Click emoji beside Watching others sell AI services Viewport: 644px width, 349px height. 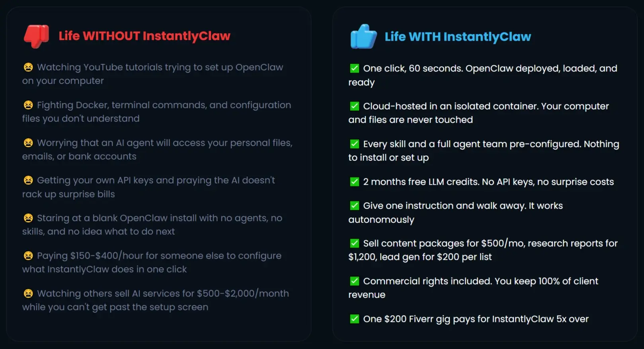(x=28, y=294)
